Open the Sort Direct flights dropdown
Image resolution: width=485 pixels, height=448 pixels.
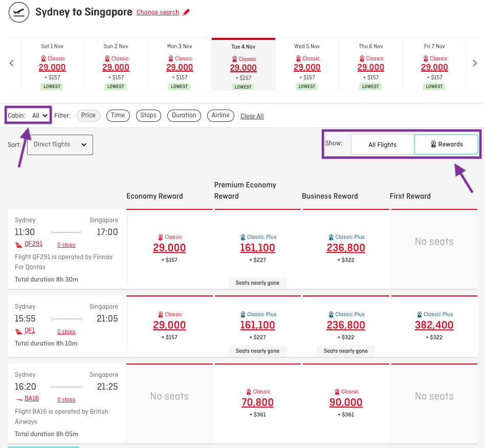coord(60,144)
